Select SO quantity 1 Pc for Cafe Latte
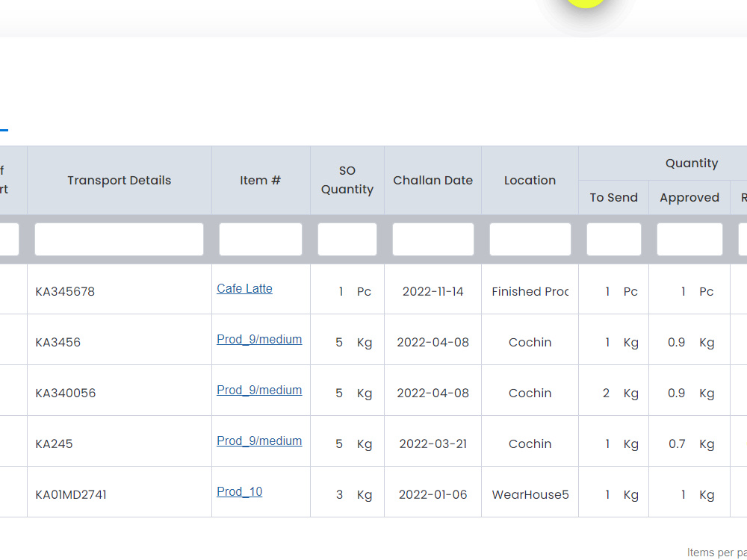This screenshot has height=560, width=747. coord(355,291)
